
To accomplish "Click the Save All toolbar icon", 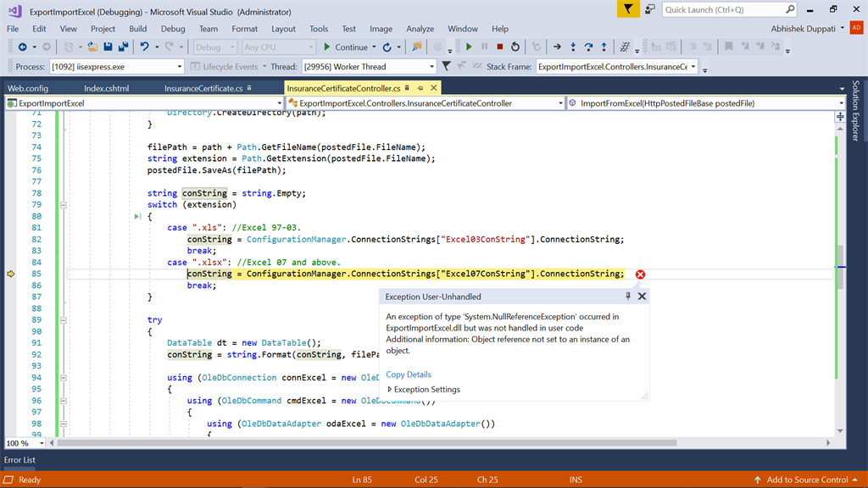I will tap(123, 47).
